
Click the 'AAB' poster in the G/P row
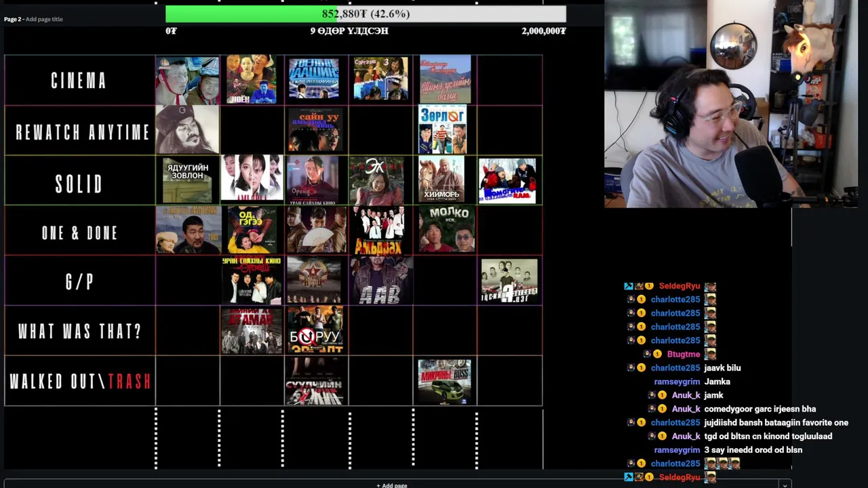pyautogui.click(x=381, y=280)
